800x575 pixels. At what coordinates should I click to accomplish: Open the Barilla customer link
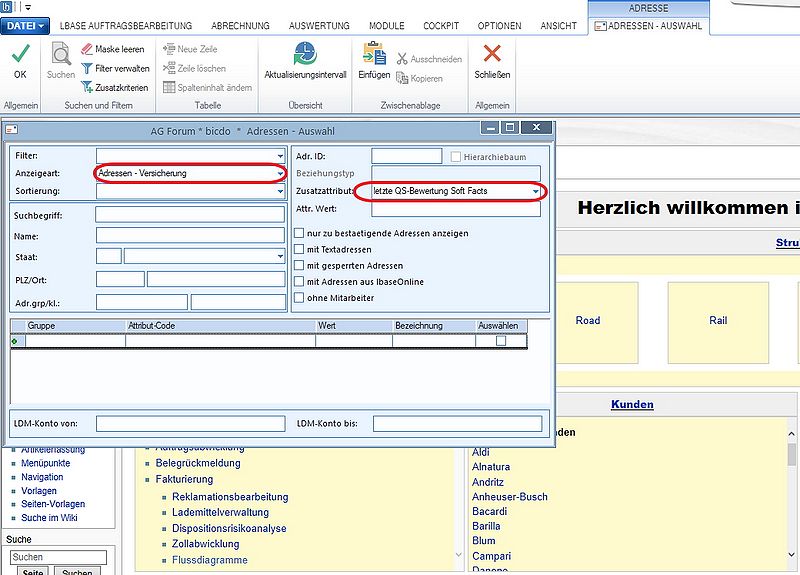click(x=486, y=526)
